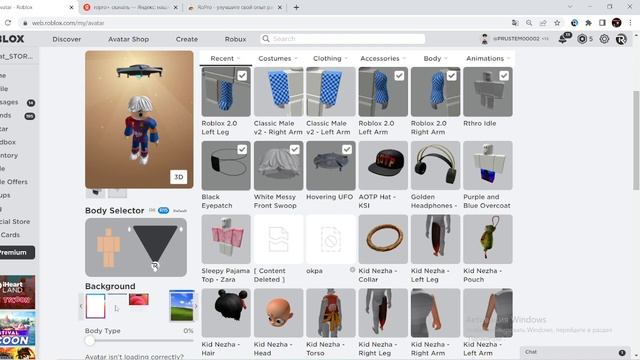Select the Kid Nezha - Collar item
This screenshot has height=360, width=640.
[x=383, y=239]
